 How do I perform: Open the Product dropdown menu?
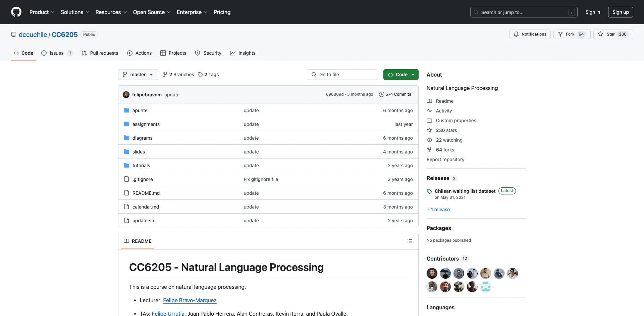coord(42,12)
